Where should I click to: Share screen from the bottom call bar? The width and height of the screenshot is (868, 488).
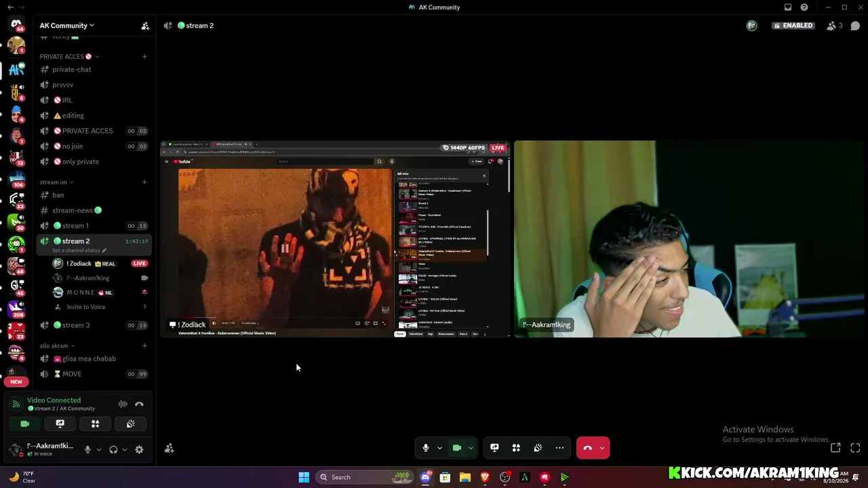tap(494, 448)
